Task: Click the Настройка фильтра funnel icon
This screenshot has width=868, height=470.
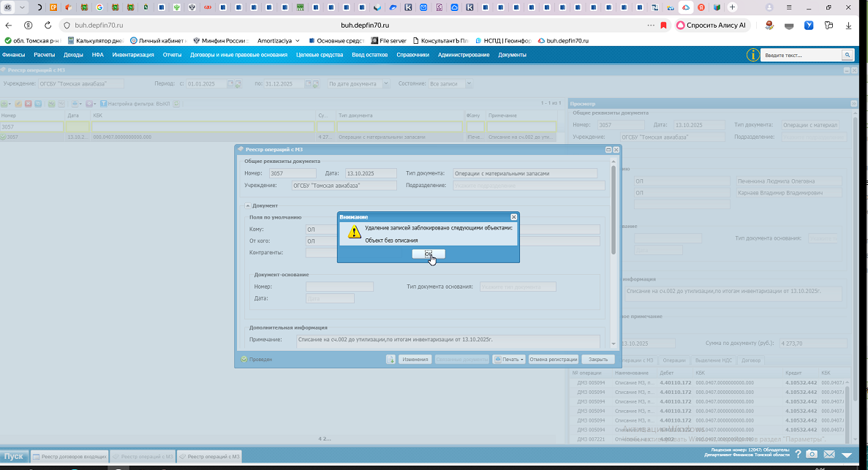Action: tap(103, 104)
